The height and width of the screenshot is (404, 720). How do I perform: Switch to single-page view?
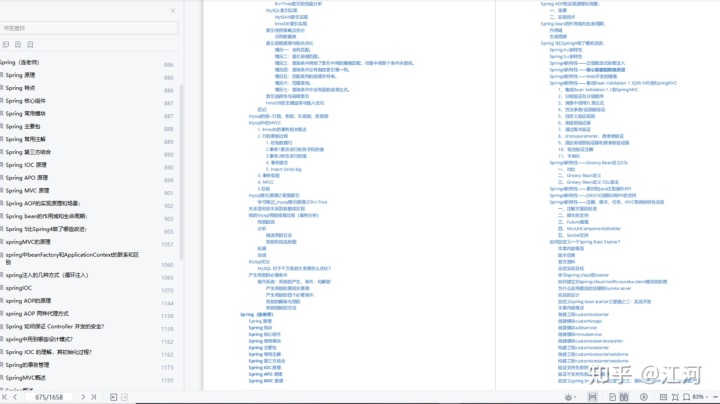(612, 397)
